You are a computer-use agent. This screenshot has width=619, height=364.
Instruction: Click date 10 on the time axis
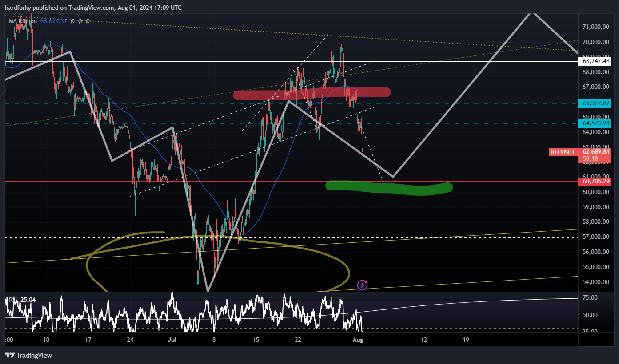(46, 340)
